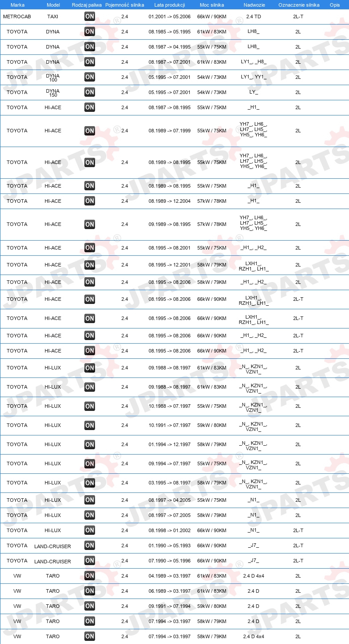The image size is (349, 644).
Task: Click the Oznaczenie silnika column header
Action: 299,5
